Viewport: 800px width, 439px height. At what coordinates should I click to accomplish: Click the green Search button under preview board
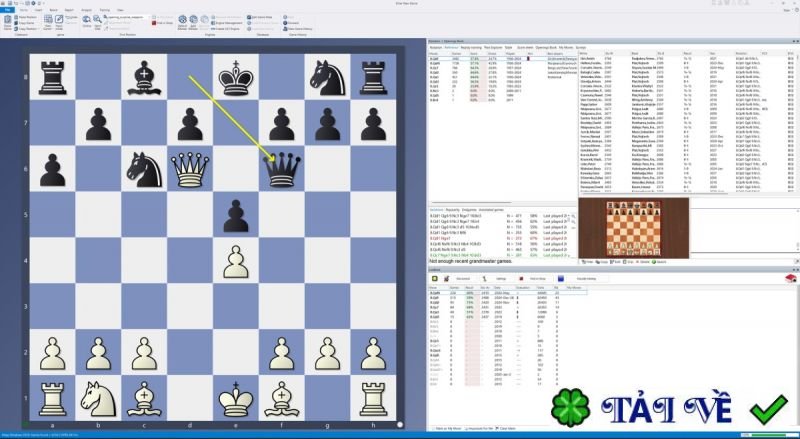click(661, 262)
